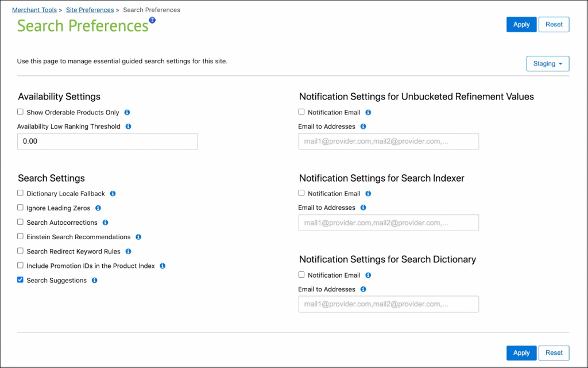Open info for Ignore Leading Zeros setting
The width and height of the screenshot is (588, 368).
point(98,208)
